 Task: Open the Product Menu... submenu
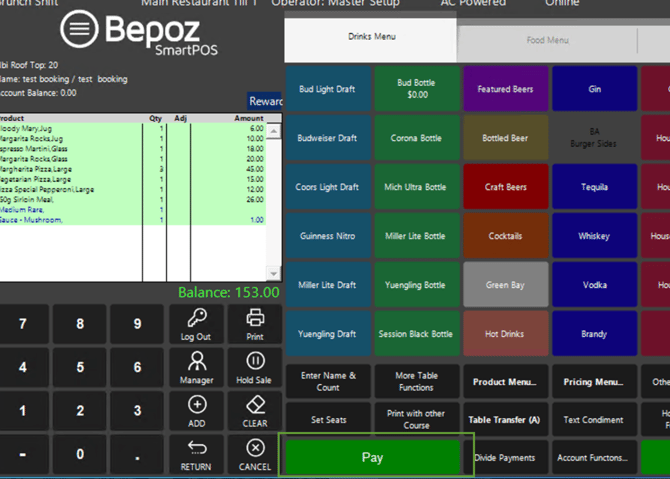point(505,382)
